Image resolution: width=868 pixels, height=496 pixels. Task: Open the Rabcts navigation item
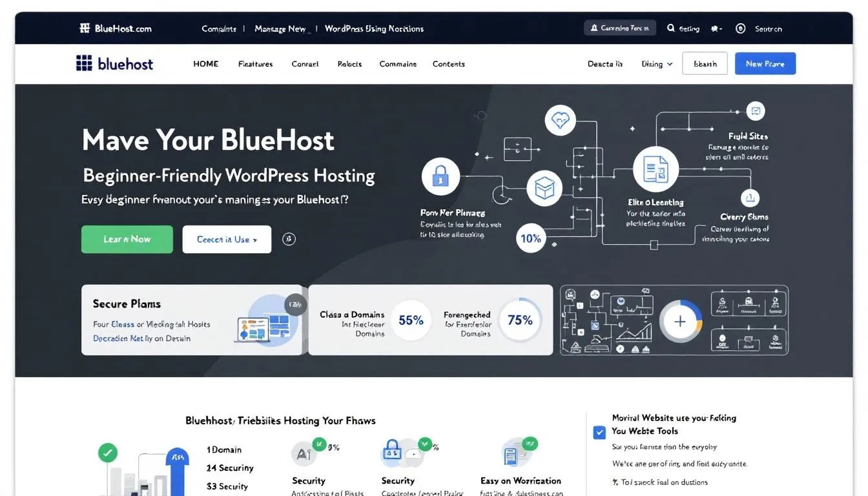pos(349,64)
